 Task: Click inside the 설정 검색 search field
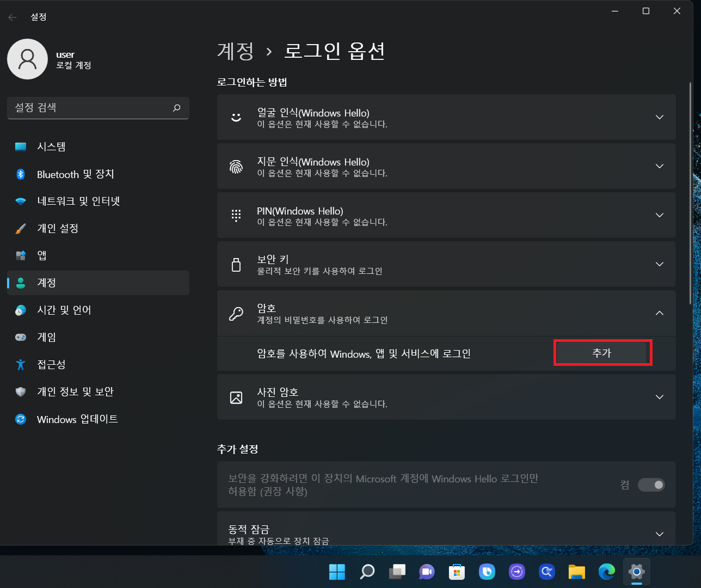(98, 108)
